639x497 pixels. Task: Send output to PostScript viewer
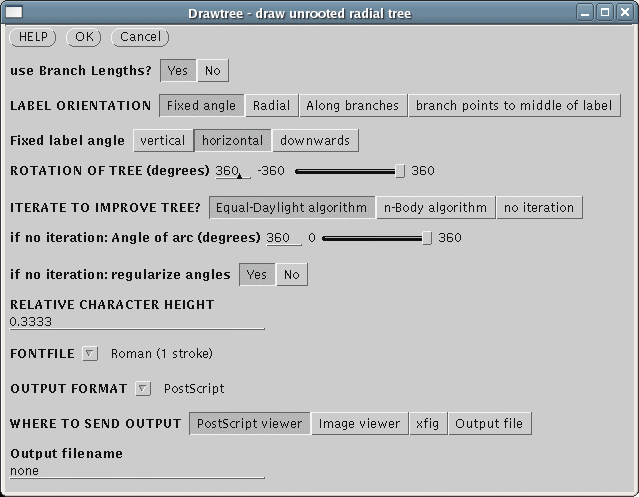(x=249, y=424)
